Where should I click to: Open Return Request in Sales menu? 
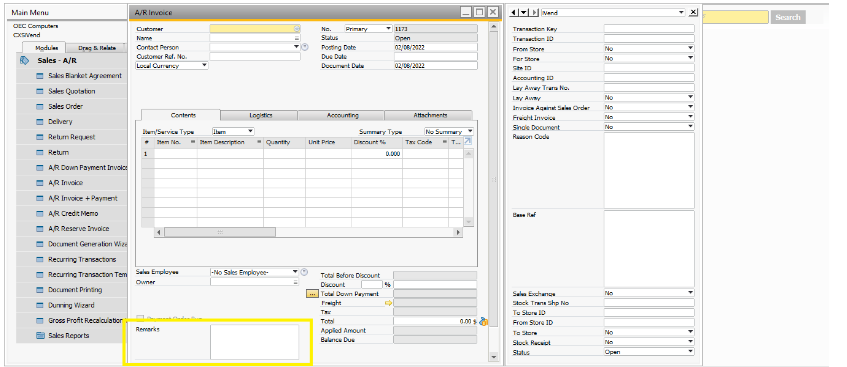pos(72,137)
